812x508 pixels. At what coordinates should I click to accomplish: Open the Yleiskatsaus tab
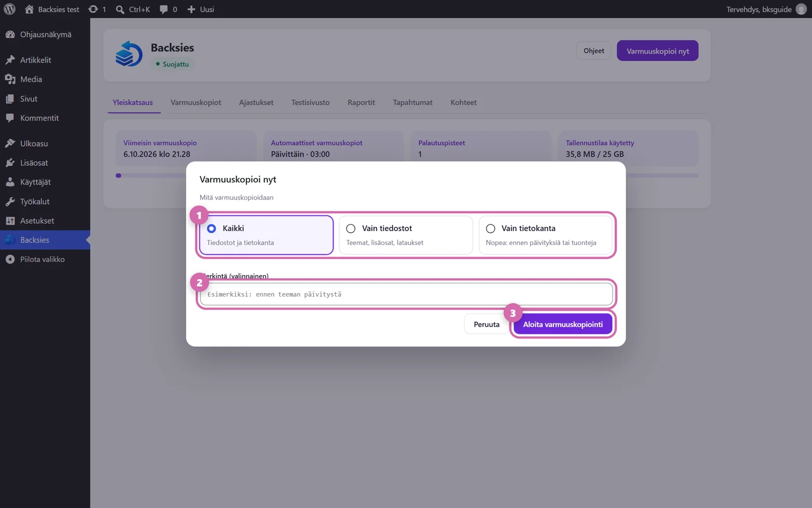tap(133, 102)
